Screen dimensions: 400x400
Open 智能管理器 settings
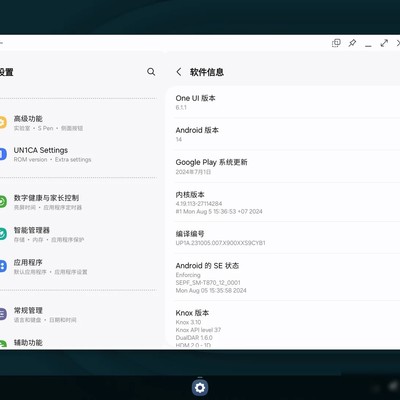point(78,234)
